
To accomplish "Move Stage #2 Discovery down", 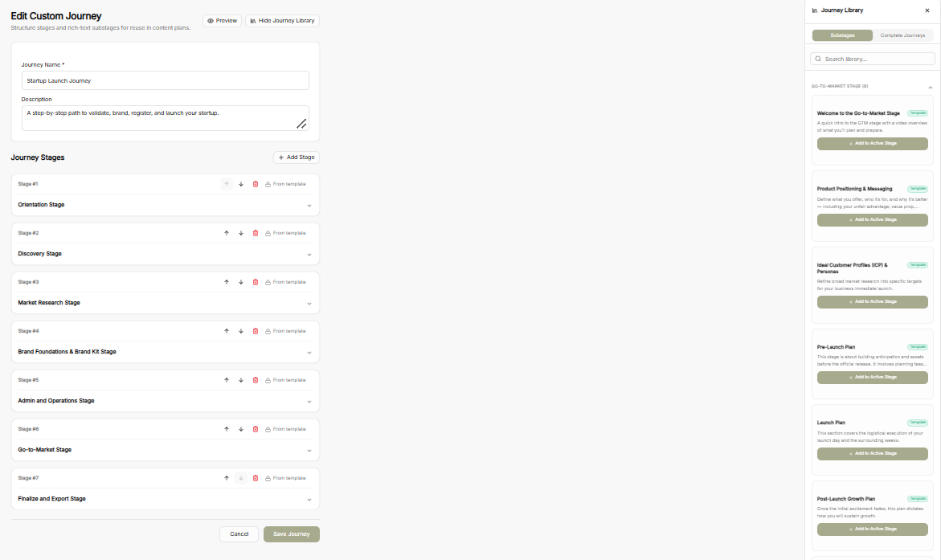I will tap(240, 234).
